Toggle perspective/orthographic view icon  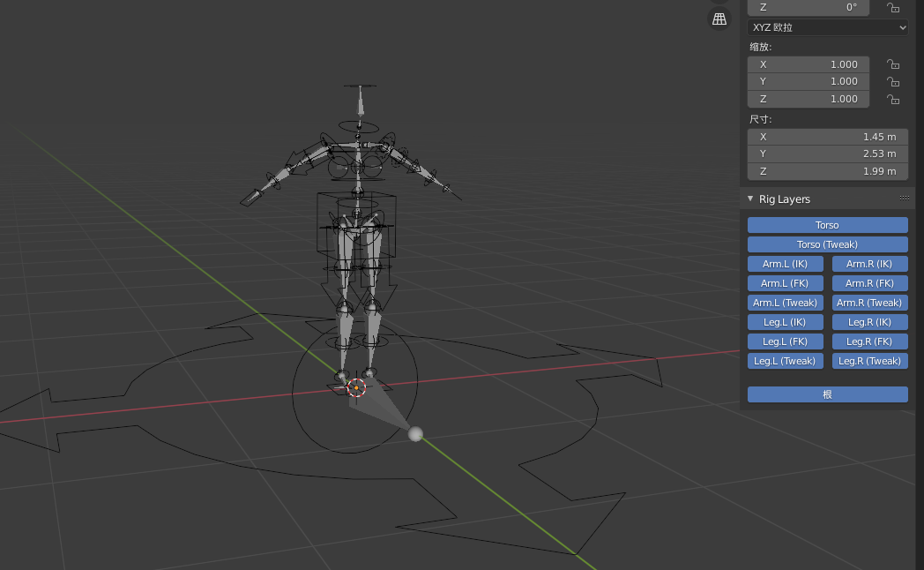tap(719, 19)
